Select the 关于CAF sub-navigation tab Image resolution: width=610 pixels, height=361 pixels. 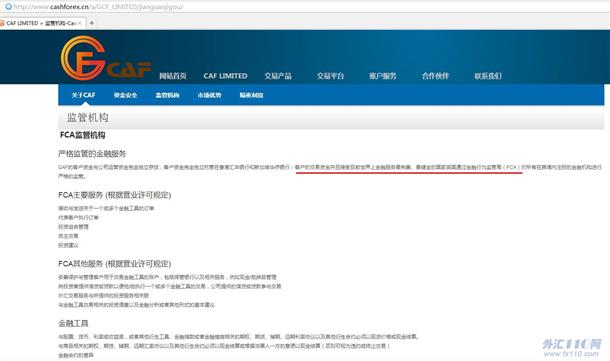pyautogui.click(x=83, y=95)
